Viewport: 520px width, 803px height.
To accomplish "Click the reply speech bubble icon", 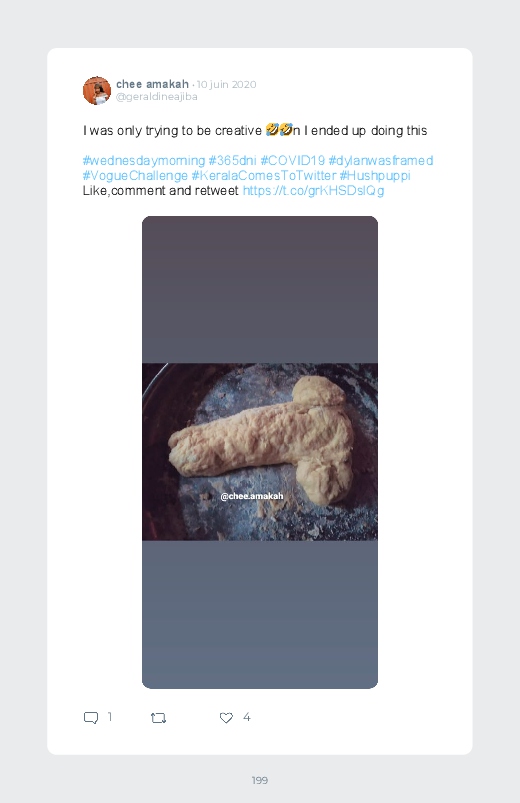I will 91,717.
